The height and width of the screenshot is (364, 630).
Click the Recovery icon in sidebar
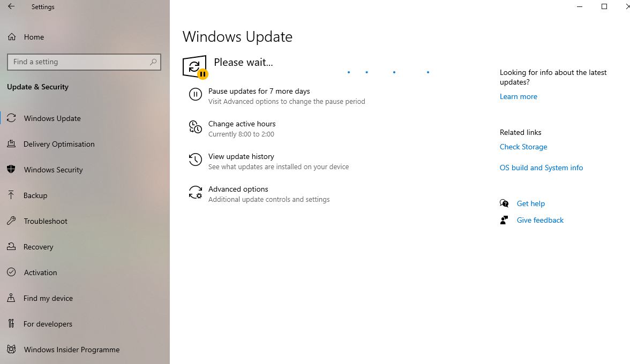(11, 246)
